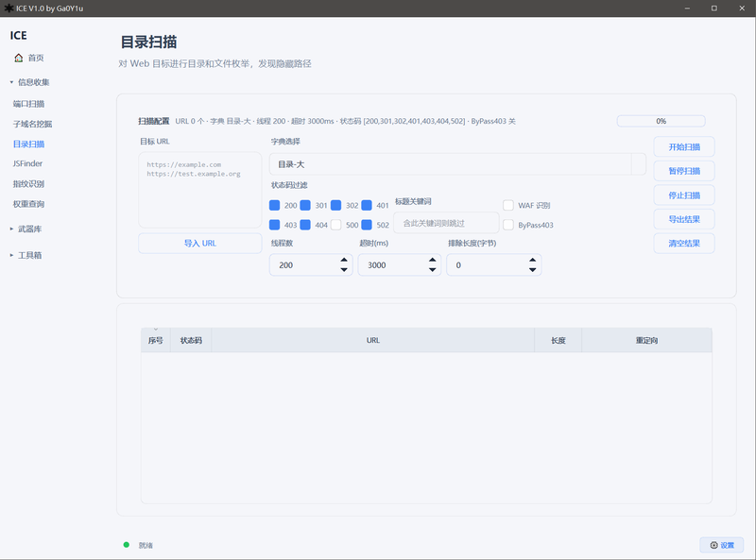Open the 权重查询 page
Viewport: 756px width, 560px height.
pyautogui.click(x=28, y=204)
